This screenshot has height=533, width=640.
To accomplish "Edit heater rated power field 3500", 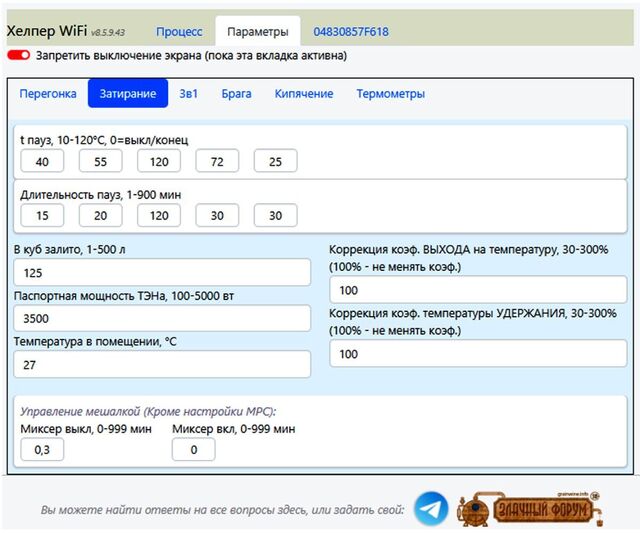I will pos(162,319).
